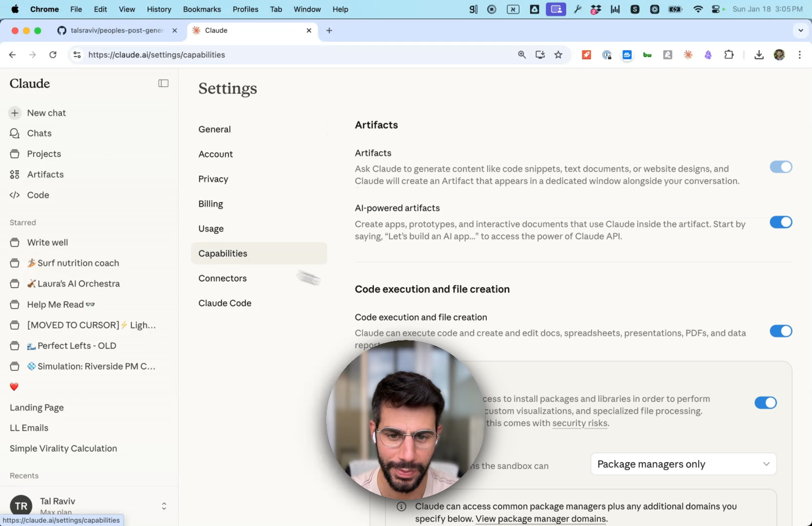Disable AI-powered artifacts toggle
Screen dimensions: 812x526
click(780, 222)
